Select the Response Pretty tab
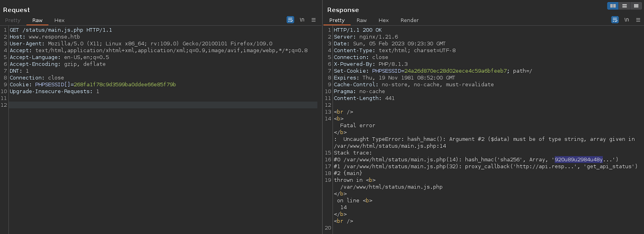Image resolution: width=644 pixels, height=234 pixels. tap(337, 21)
